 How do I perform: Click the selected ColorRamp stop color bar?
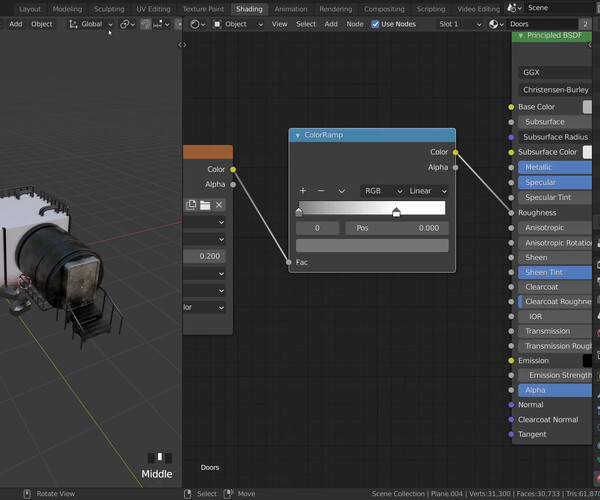372,246
